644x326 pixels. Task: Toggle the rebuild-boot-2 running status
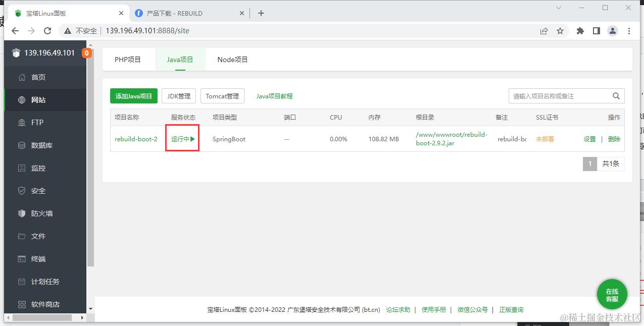pos(182,138)
